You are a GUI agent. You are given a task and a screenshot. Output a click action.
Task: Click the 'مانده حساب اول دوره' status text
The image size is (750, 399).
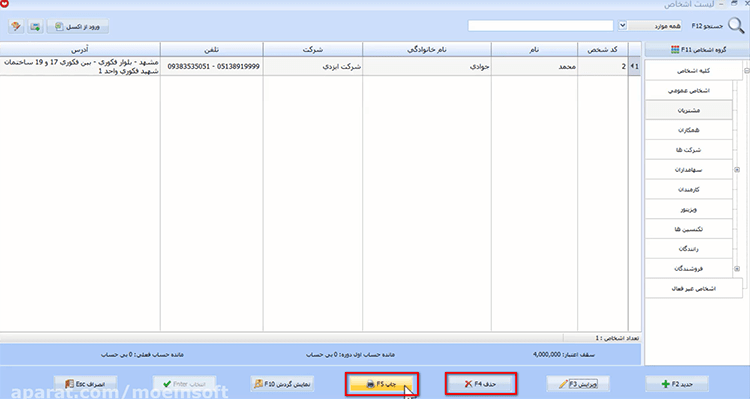(x=351, y=355)
